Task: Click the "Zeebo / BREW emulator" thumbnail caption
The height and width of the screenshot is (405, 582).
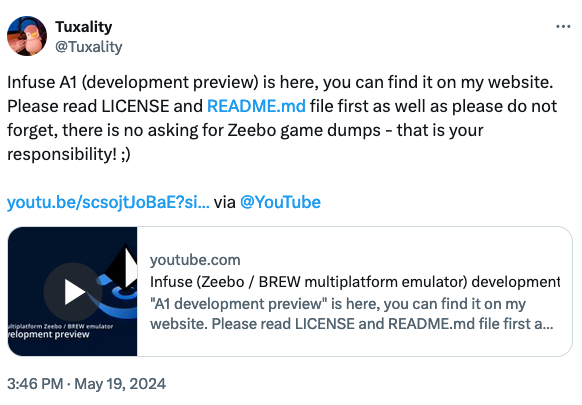Action: tap(61, 326)
